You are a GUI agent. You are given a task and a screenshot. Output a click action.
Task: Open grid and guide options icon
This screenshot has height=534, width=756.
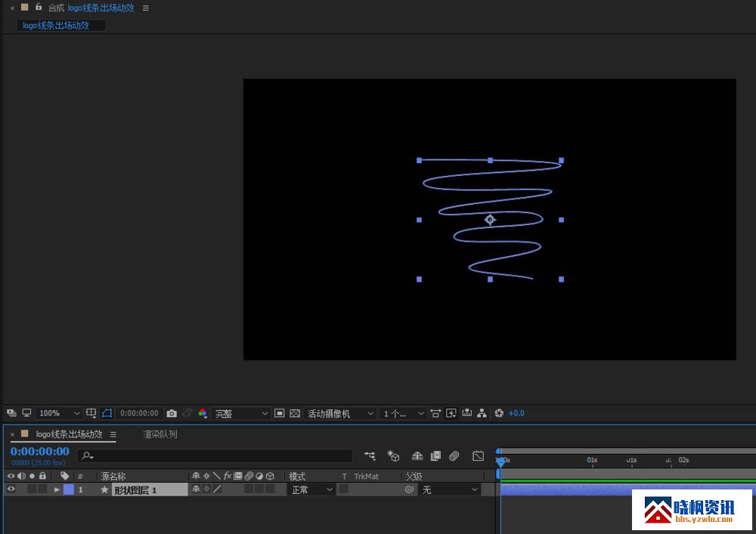tap(91, 413)
